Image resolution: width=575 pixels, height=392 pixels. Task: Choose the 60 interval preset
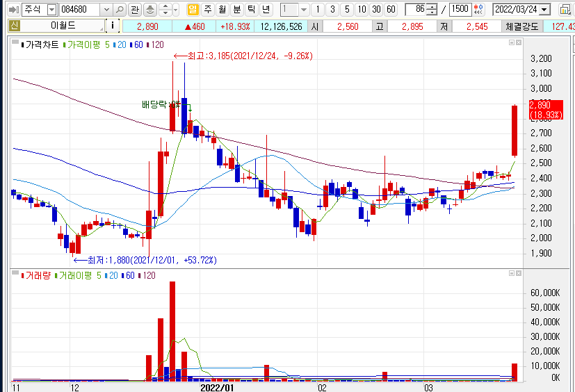pyautogui.click(x=391, y=10)
